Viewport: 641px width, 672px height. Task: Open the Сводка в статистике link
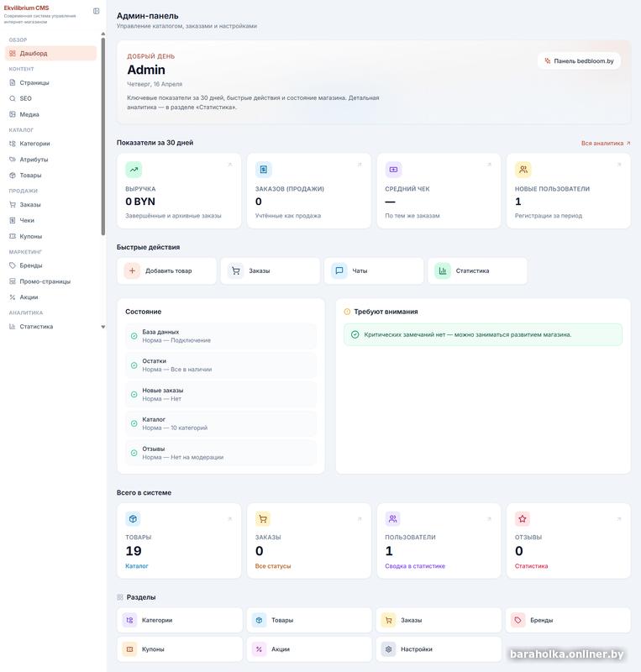pos(415,566)
